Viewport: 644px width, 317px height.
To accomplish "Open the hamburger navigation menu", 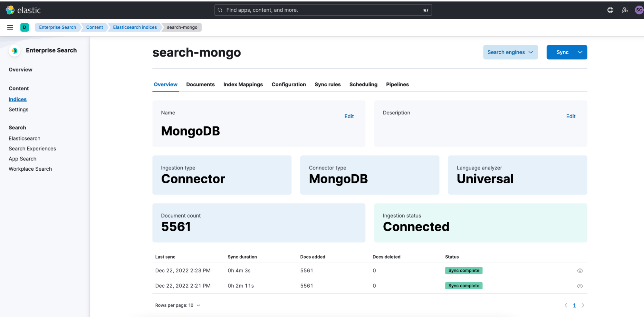I will (10, 27).
